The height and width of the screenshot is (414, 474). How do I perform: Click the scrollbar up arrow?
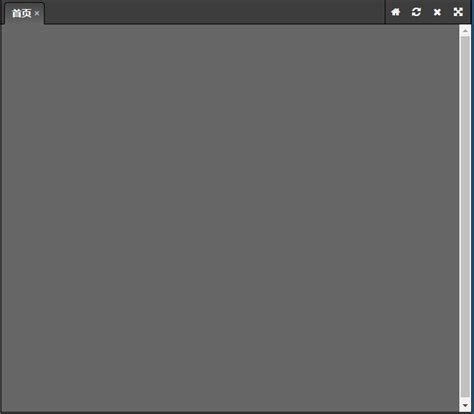click(x=465, y=31)
